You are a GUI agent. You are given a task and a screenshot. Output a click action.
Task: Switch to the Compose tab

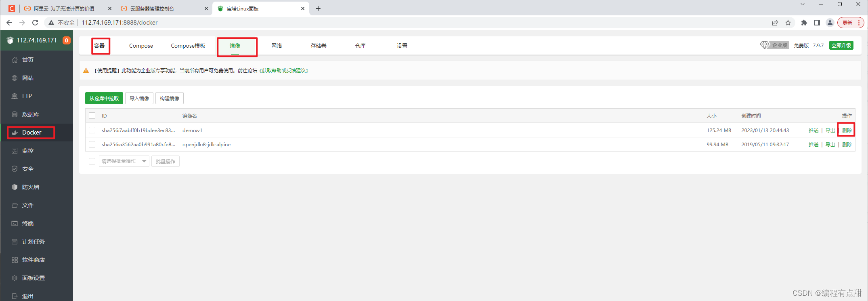click(141, 46)
